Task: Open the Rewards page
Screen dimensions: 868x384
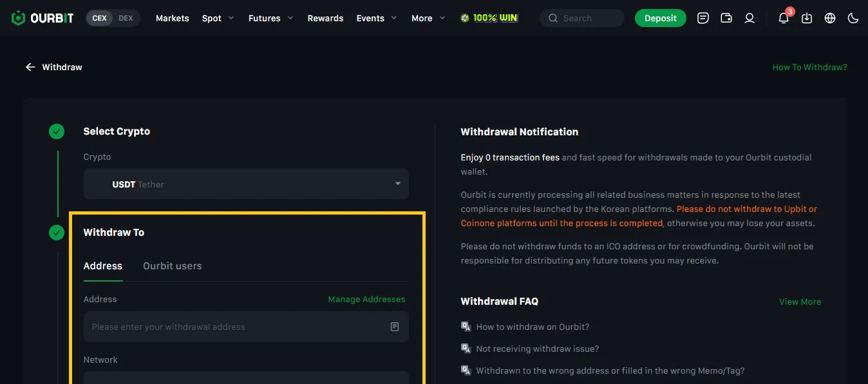Action: (x=325, y=18)
